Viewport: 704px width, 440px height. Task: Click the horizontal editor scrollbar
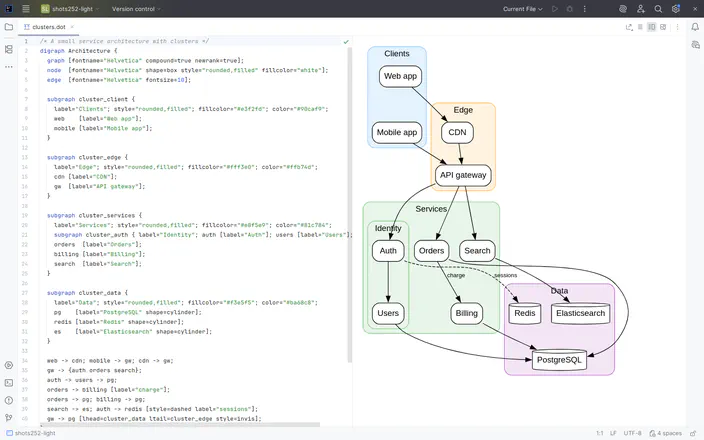(x=180, y=424)
